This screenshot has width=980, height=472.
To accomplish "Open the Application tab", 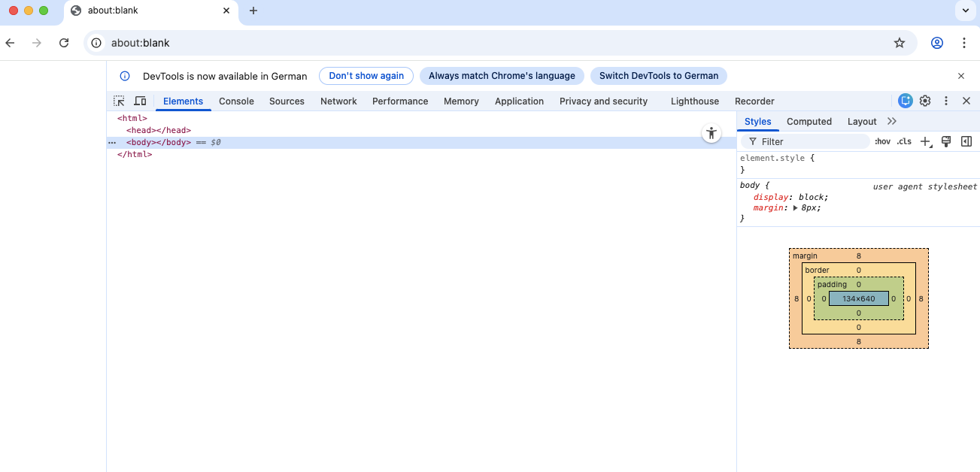I will [519, 101].
